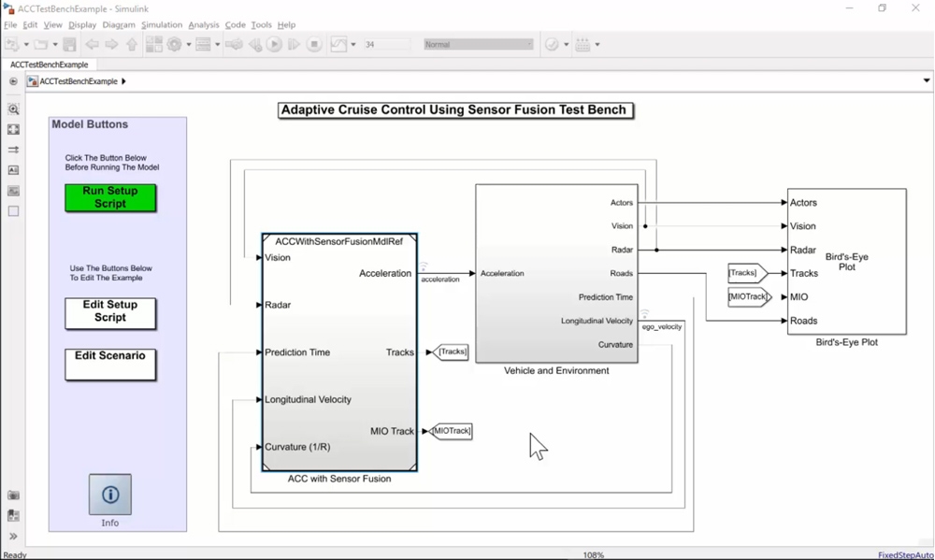Click the Screenshot camera palette icon
This screenshot has width=935, height=560.
coord(13,495)
